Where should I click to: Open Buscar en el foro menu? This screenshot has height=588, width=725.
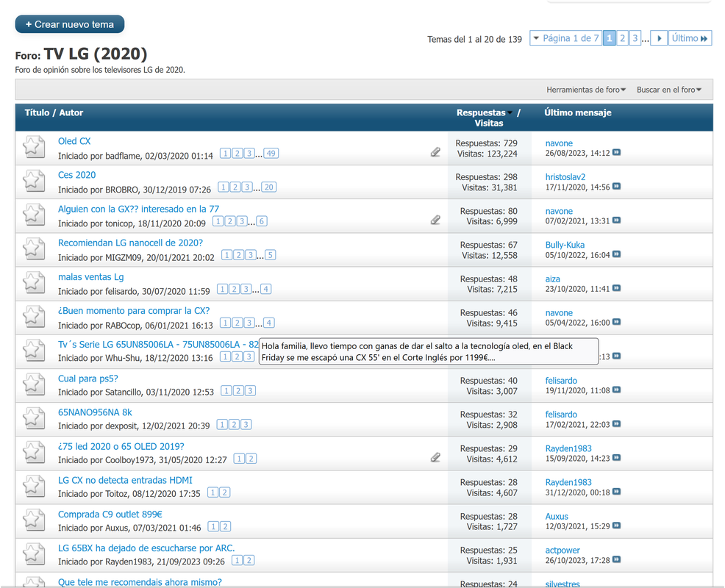(668, 90)
